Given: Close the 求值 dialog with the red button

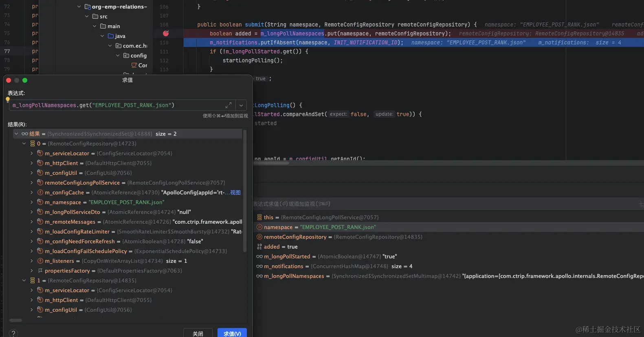Looking at the screenshot, I should tap(9, 80).
